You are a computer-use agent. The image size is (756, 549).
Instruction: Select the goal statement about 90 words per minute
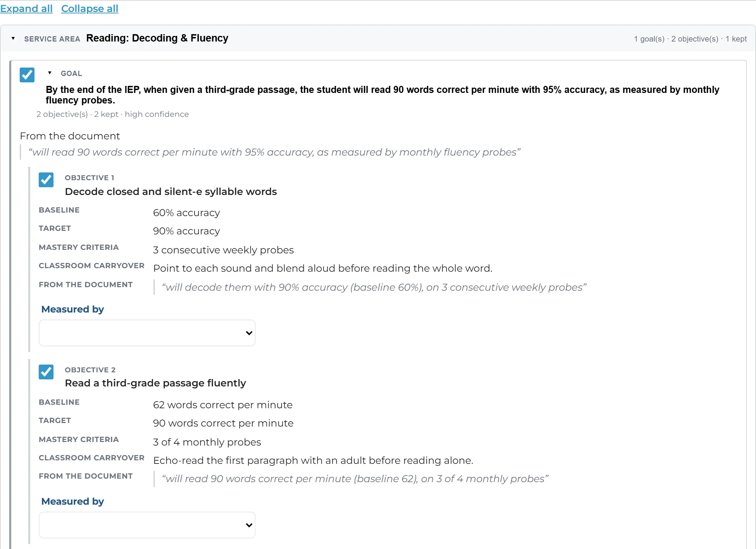(x=383, y=95)
